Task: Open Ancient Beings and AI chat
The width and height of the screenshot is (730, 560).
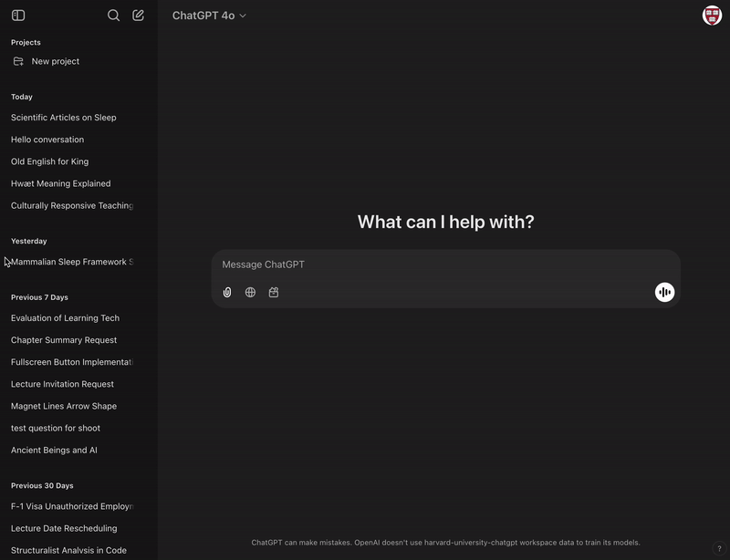Action: (54, 451)
